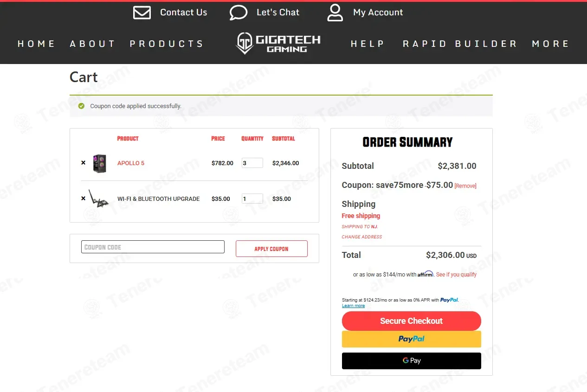The height and width of the screenshot is (392, 587).
Task: Edit the Apollo 5 quantity field
Action: (252, 163)
